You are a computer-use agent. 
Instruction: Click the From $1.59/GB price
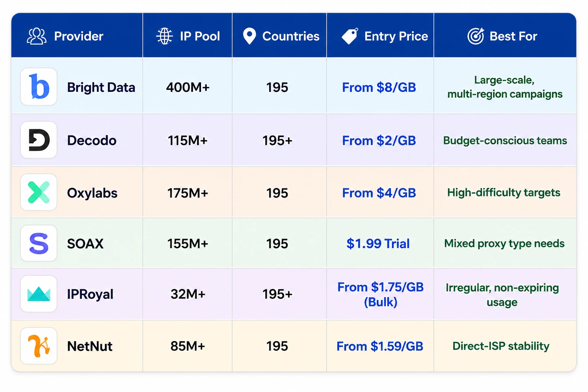[x=380, y=346]
